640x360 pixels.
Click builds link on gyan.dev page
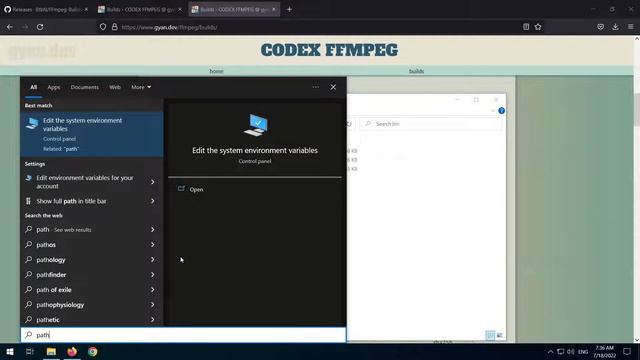[x=416, y=71]
